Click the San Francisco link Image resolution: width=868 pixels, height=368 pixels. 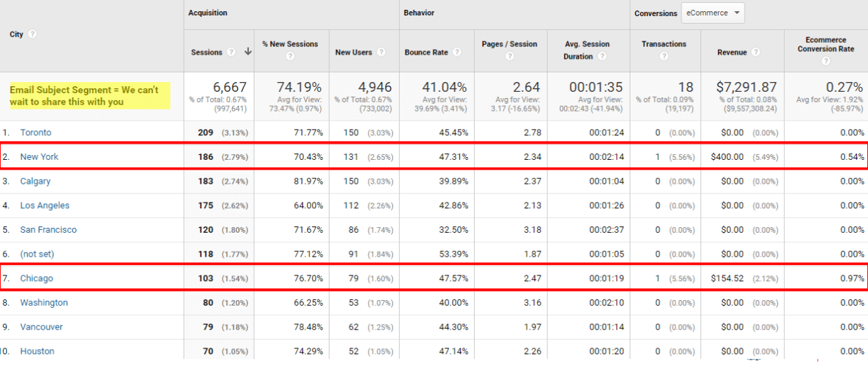coord(48,230)
